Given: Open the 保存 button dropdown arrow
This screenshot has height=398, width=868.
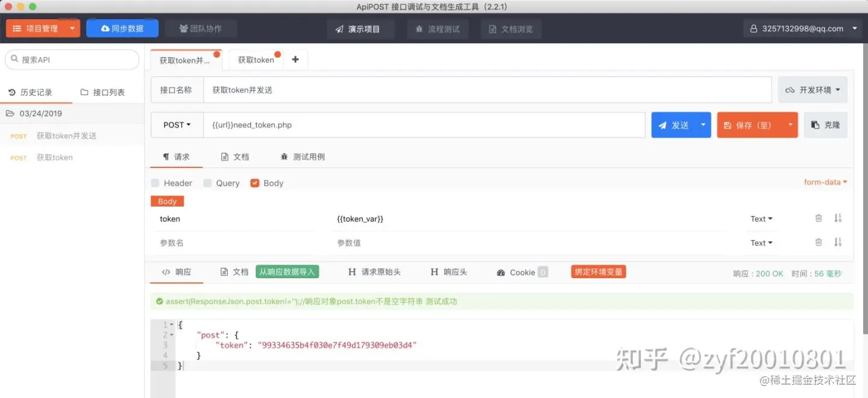Looking at the screenshot, I should click(790, 125).
